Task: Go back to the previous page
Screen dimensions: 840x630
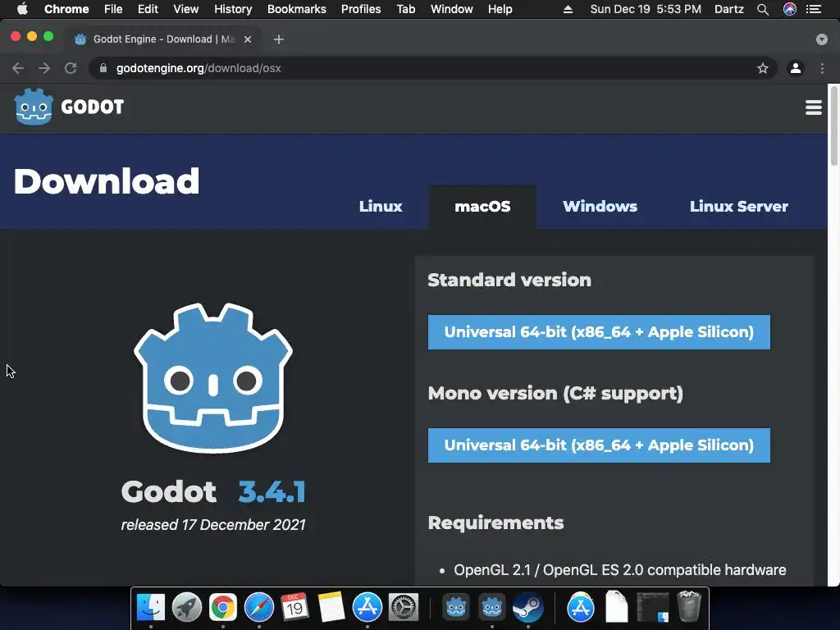Action: [18, 68]
